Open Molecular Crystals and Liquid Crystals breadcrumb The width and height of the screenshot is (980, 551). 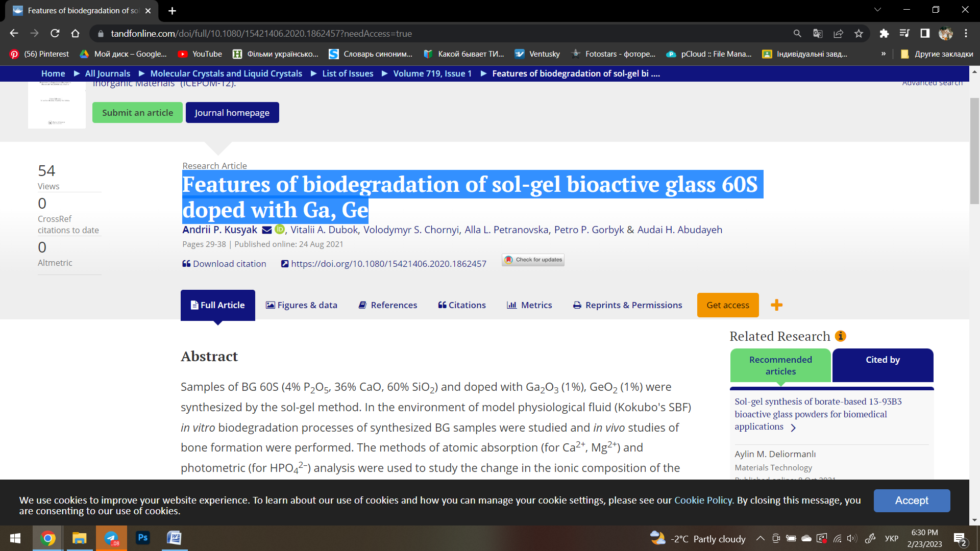226,73
